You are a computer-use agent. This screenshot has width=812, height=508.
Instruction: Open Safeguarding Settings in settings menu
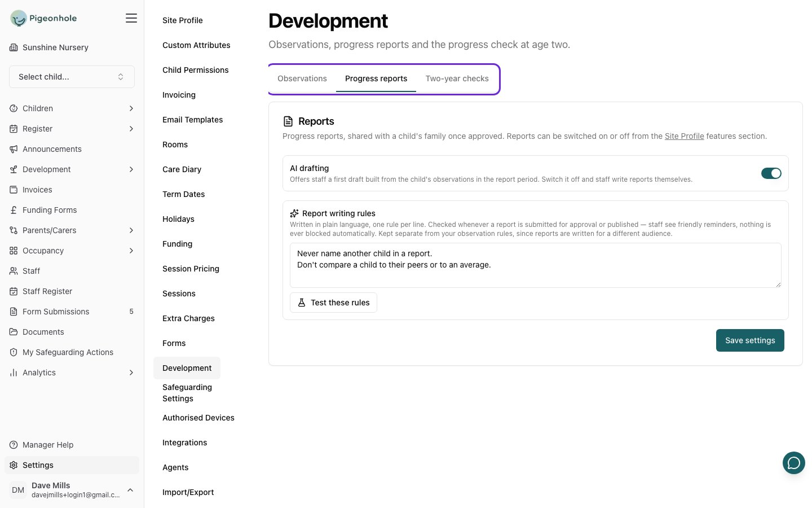(187, 393)
